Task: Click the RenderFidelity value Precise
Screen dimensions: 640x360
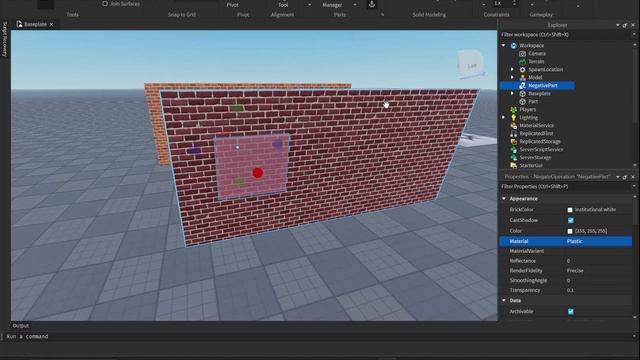Action: coord(575,271)
